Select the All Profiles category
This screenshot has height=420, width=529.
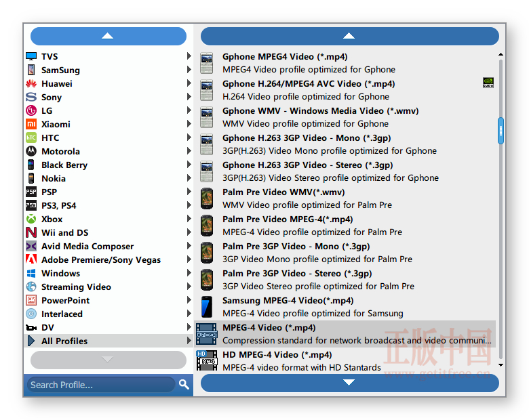[109, 341]
